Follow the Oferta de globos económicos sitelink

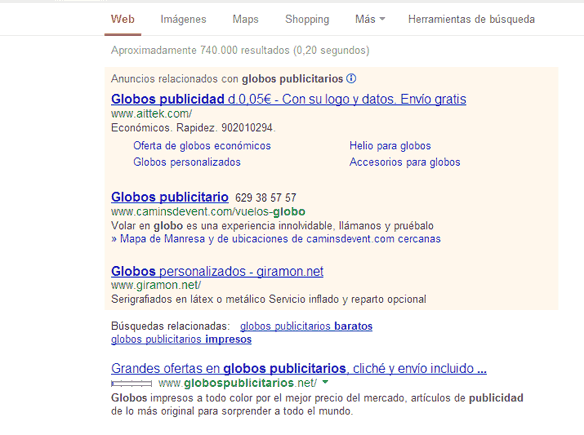pyautogui.click(x=202, y=146)
